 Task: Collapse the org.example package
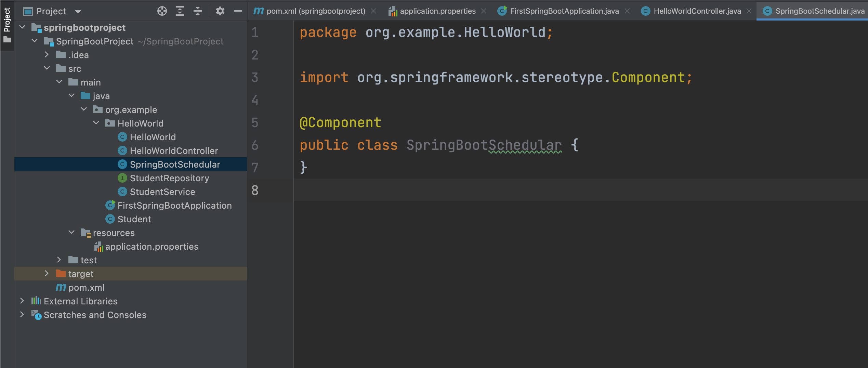tap(84, 109)
